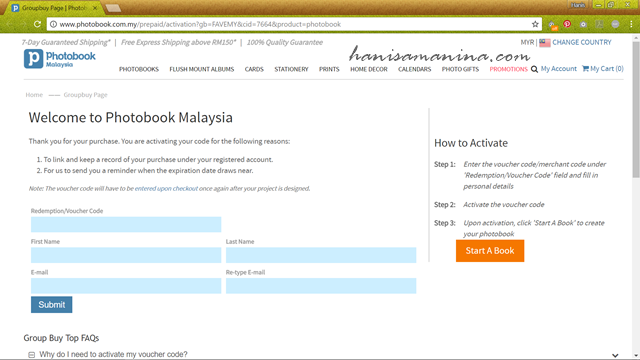Click the Start A Book button
The image size is (640, 360).
click(490, 251)
